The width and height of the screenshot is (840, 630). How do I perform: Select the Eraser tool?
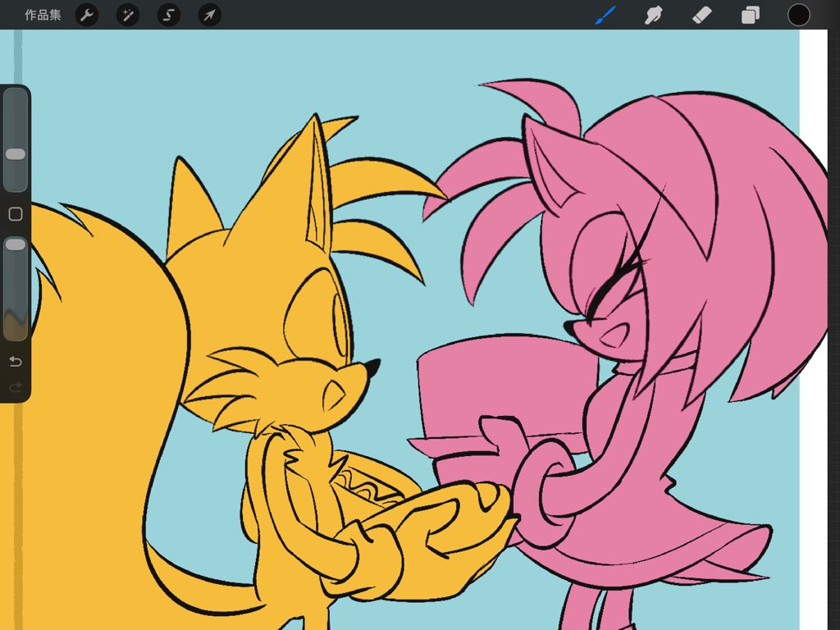pos(702,15)
